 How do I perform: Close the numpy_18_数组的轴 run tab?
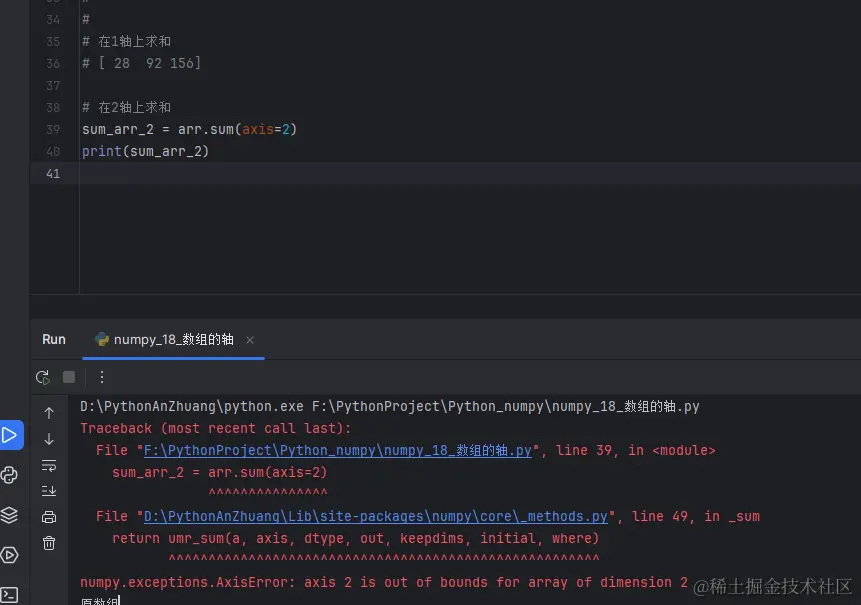pyautogui.click(x=250, y=340)
